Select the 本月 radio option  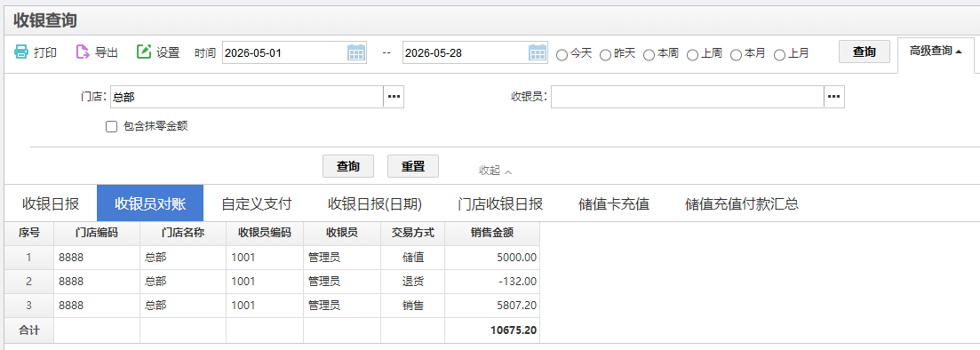point(737,55)
